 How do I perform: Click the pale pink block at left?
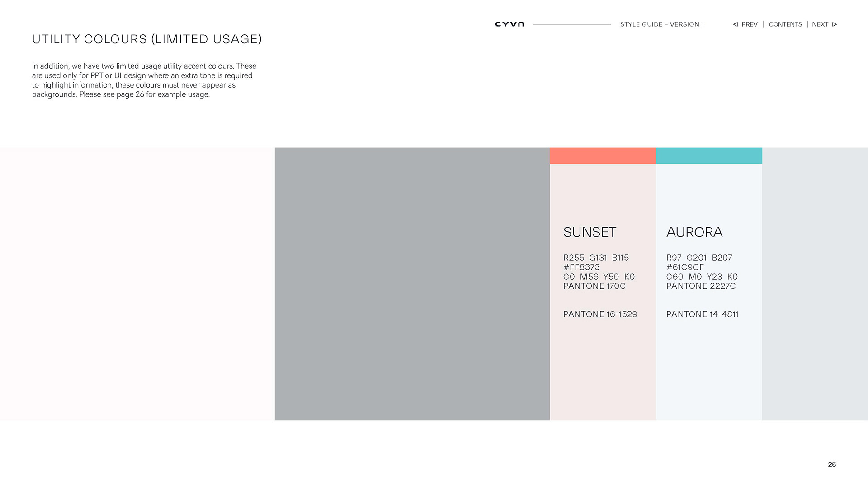click(x=137, y=284)
